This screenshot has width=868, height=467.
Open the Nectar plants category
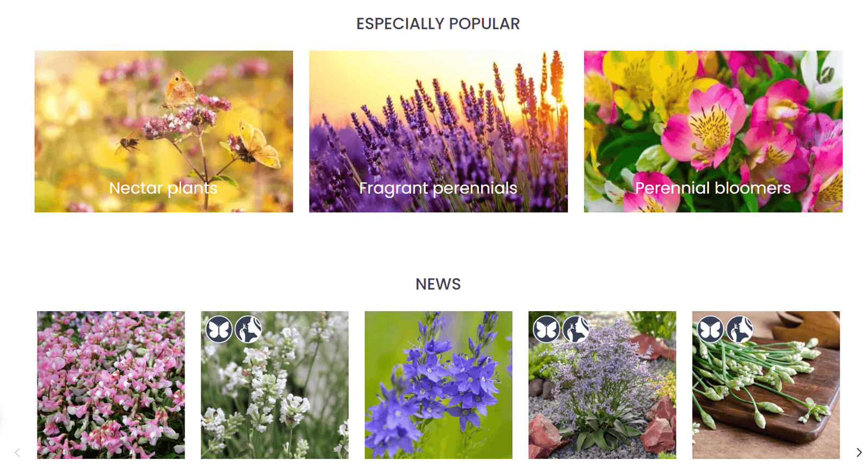[x=163, y=188]
